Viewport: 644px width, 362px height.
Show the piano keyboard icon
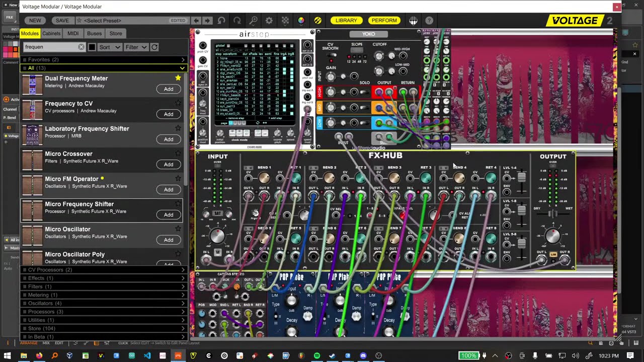pyautogui.click(x=413, y=21)
